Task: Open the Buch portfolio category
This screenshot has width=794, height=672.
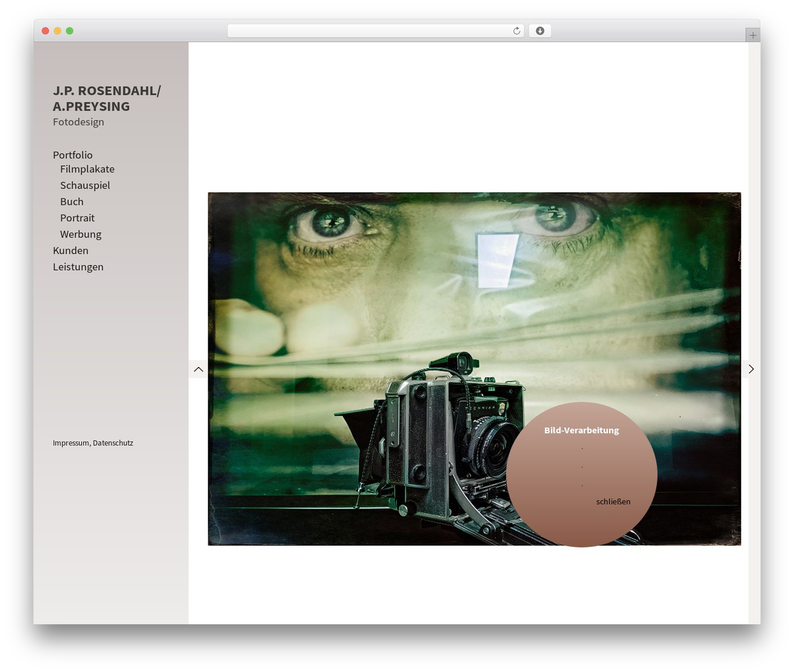Action: [x=72, y=201]
